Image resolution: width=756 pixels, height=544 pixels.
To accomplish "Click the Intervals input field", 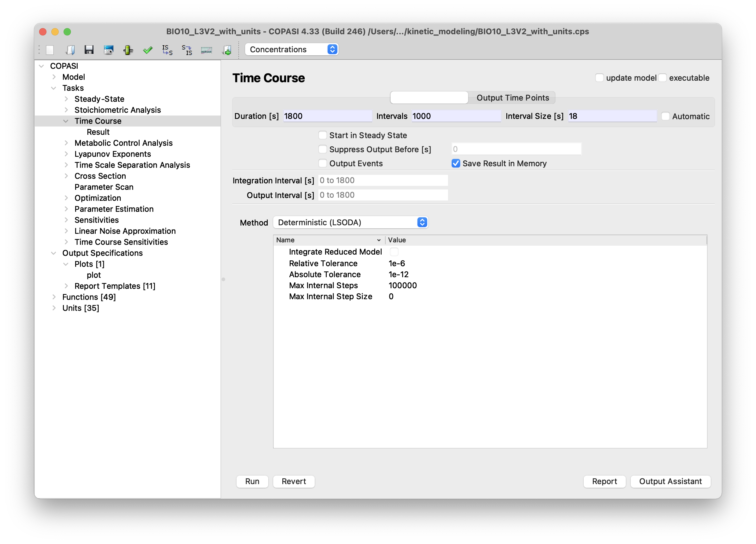I will point(456,116).
